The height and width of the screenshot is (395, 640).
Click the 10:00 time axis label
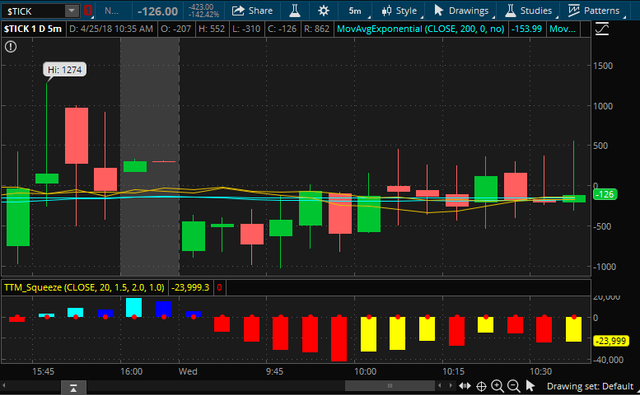click(x=365, y=372)
